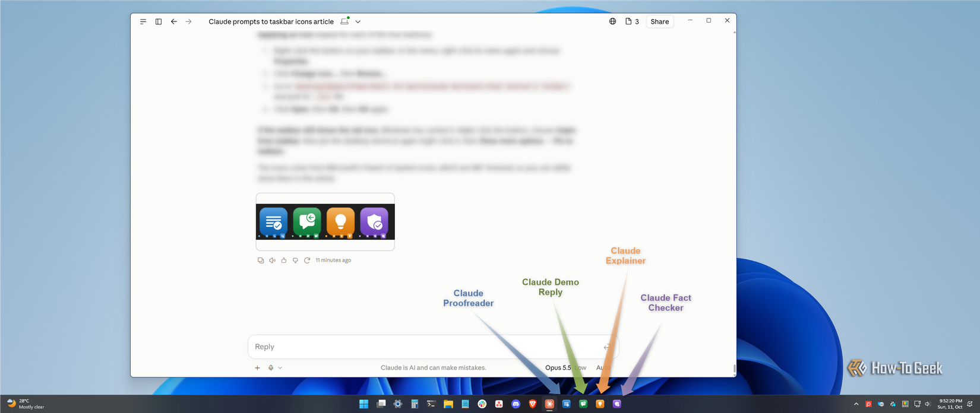Read response aloud with speaker icon

(x=272, y=260)
